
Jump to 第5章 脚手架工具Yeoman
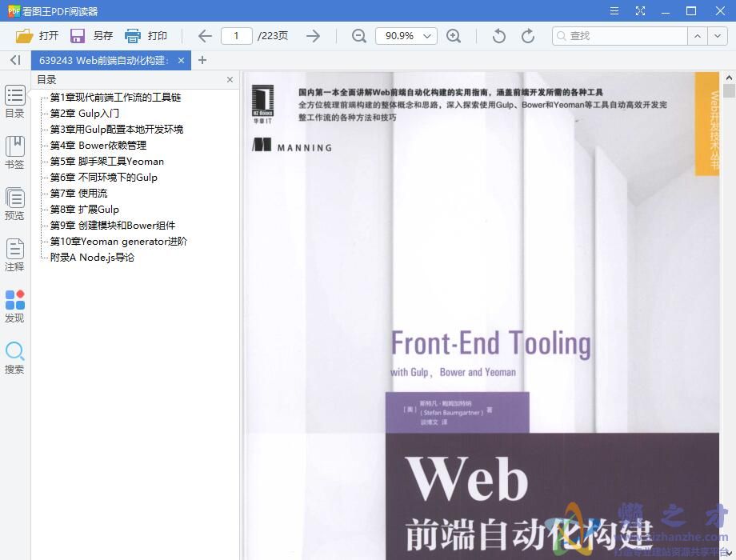pyautogui.click(x=107, y=161)
